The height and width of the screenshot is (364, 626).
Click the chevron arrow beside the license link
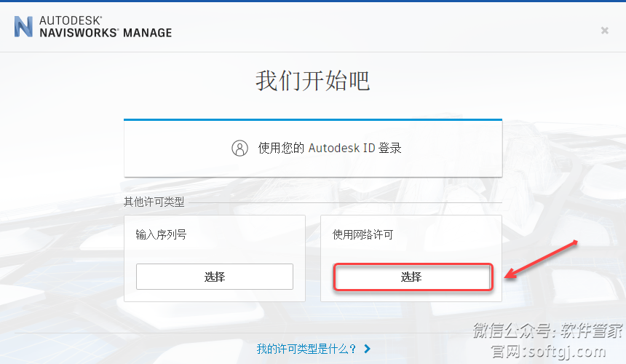tap(368, 349)
